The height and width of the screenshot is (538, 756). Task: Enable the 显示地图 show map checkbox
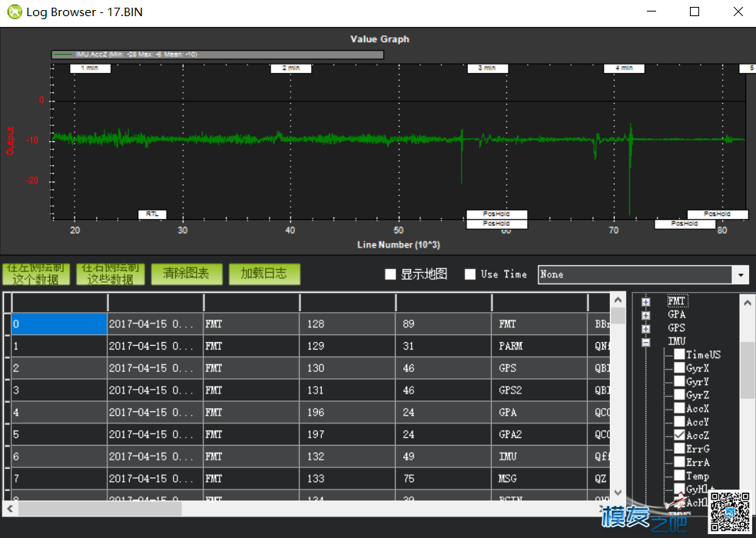[390, 274]
